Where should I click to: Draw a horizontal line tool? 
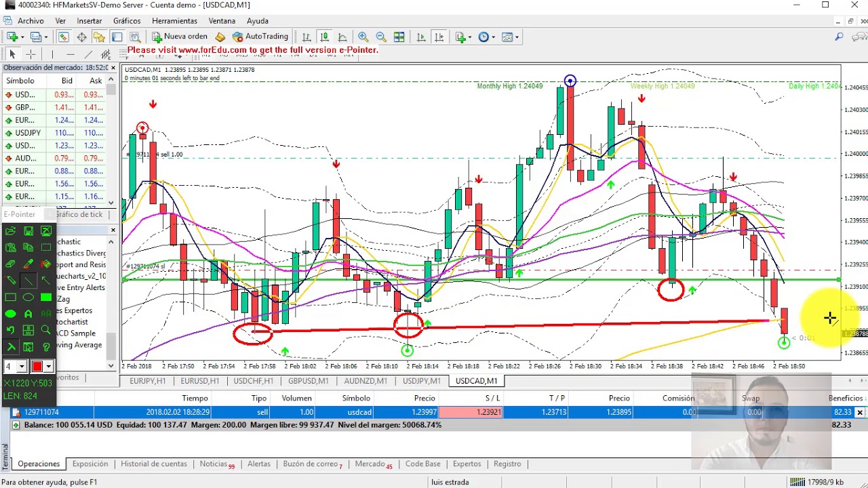coord(71,54)
